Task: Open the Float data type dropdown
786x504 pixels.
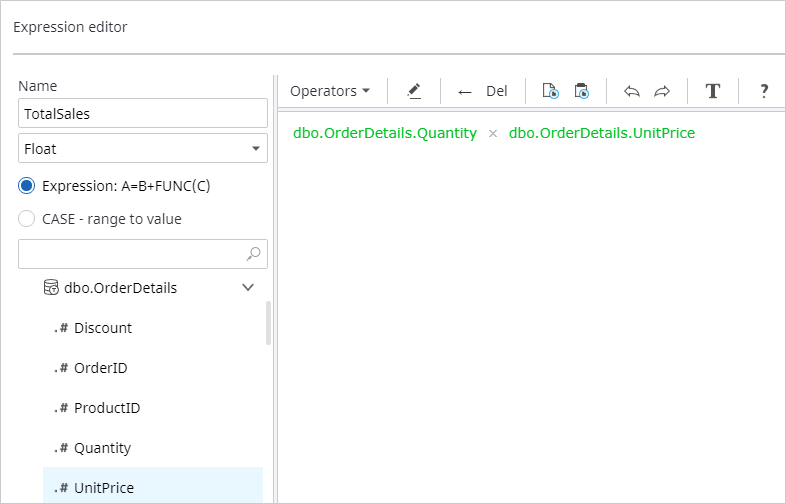Action: (143, 148)
